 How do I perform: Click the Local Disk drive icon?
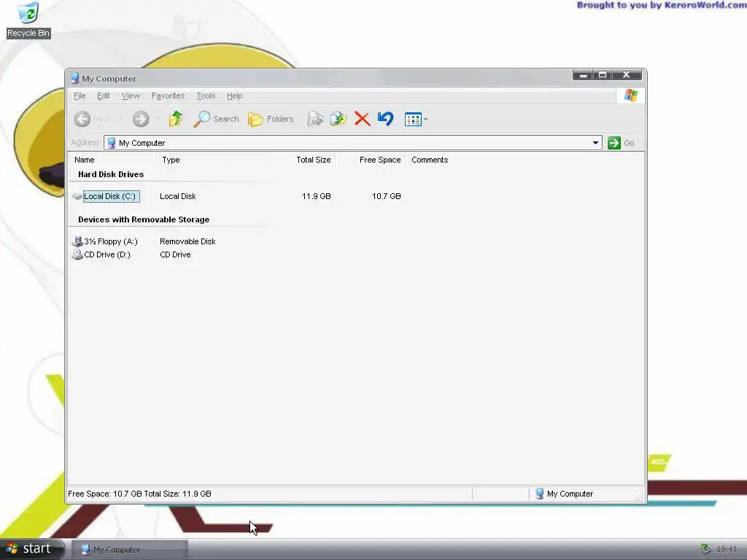tap(77, 196)
